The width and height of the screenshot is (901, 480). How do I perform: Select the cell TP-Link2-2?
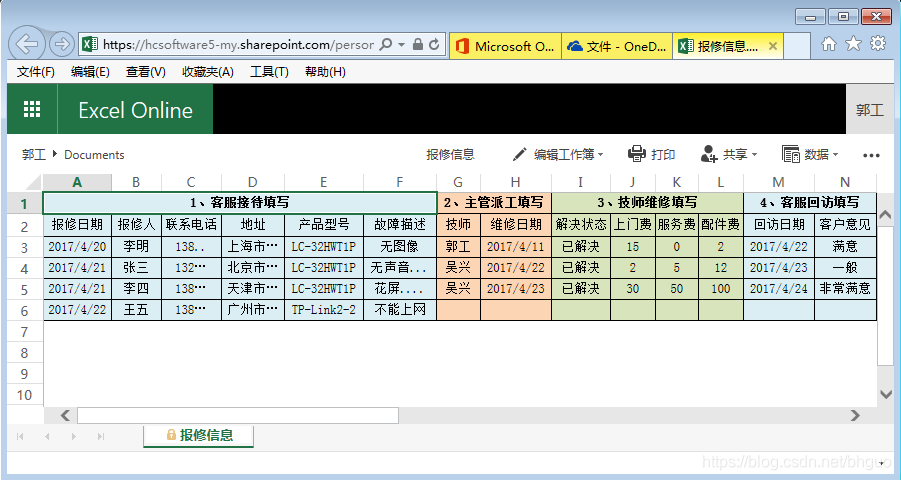coord(324,310)
